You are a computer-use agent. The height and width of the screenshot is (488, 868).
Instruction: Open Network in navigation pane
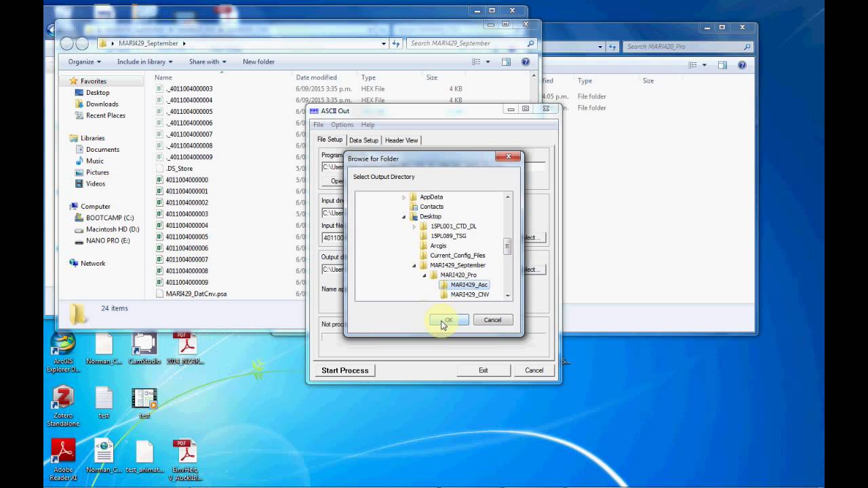pos(93,263)
